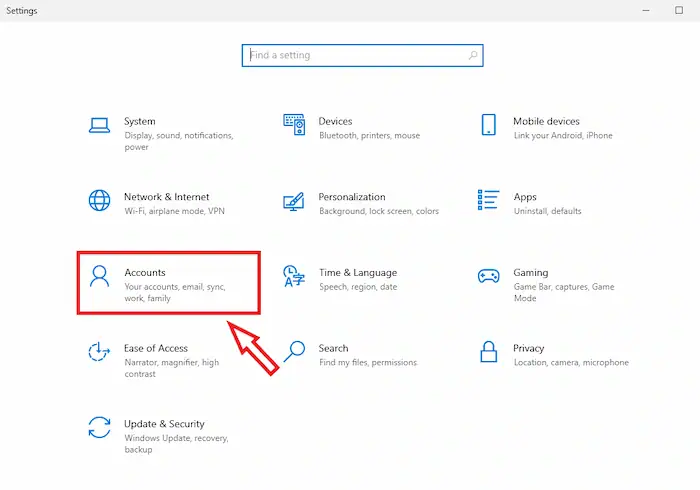Select the Search category title

pos(333,348)
